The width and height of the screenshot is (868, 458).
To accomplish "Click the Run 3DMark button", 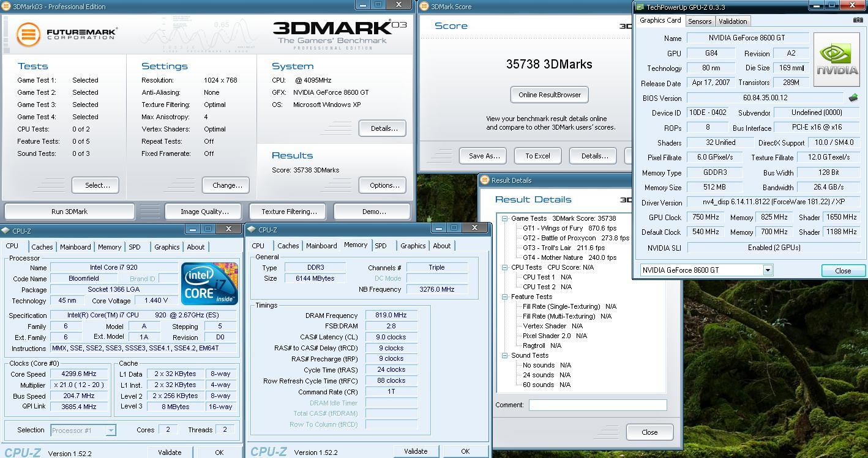I will point(69,212).
